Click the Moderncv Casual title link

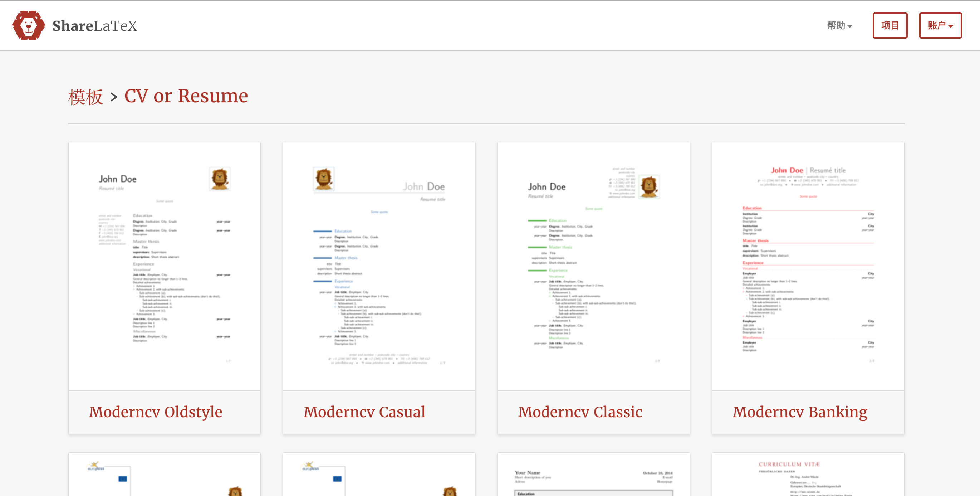pyautogui.click(x=364, y=412)
